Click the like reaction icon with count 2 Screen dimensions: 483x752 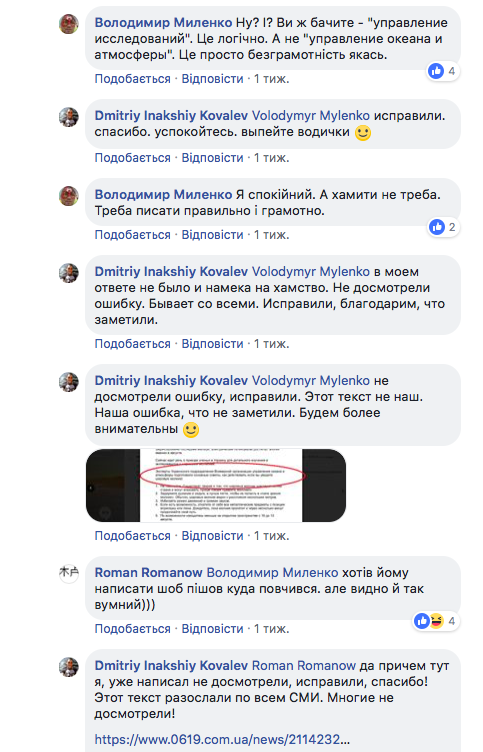tap(436, 227)
